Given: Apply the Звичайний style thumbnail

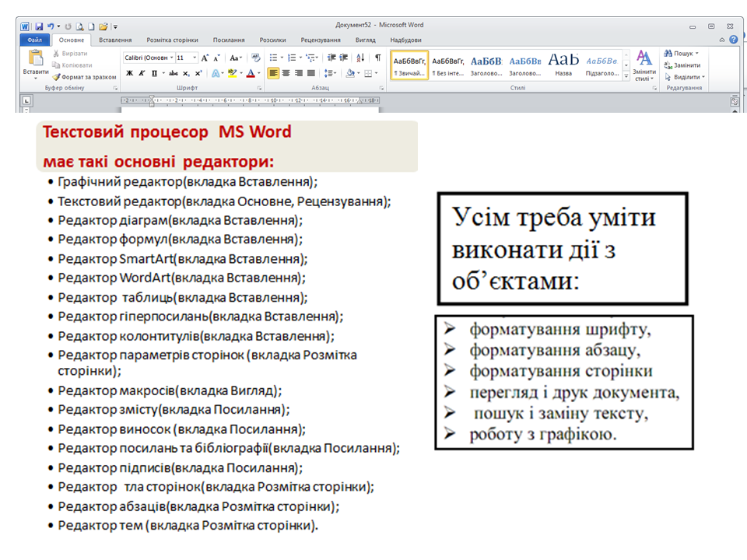Looking at the screenshot, I should click(x=409, y=65).
